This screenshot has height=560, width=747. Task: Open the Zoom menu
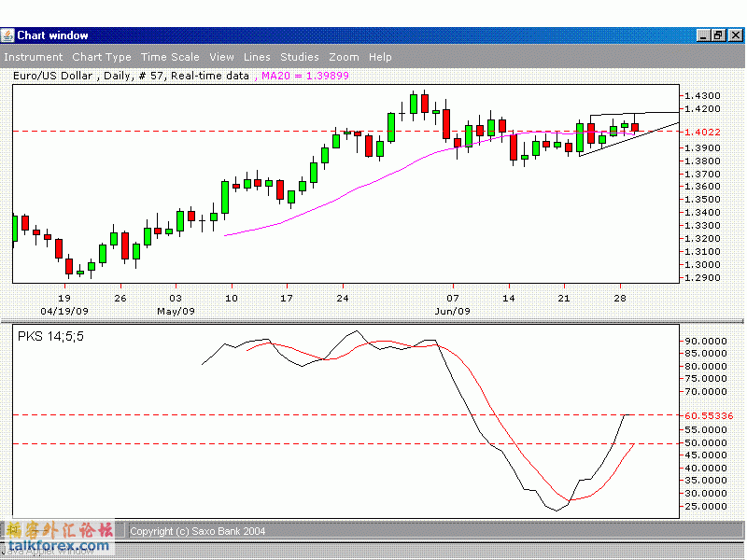click(x=344, y=57)
